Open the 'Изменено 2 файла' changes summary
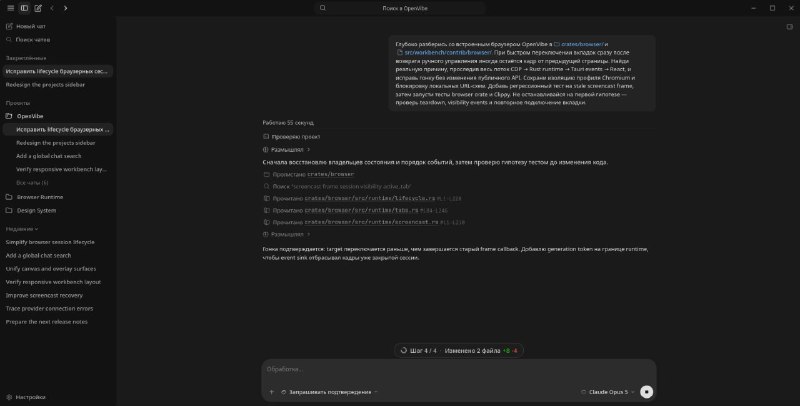This screenshot has height=406, width=800. click(481, 350)
